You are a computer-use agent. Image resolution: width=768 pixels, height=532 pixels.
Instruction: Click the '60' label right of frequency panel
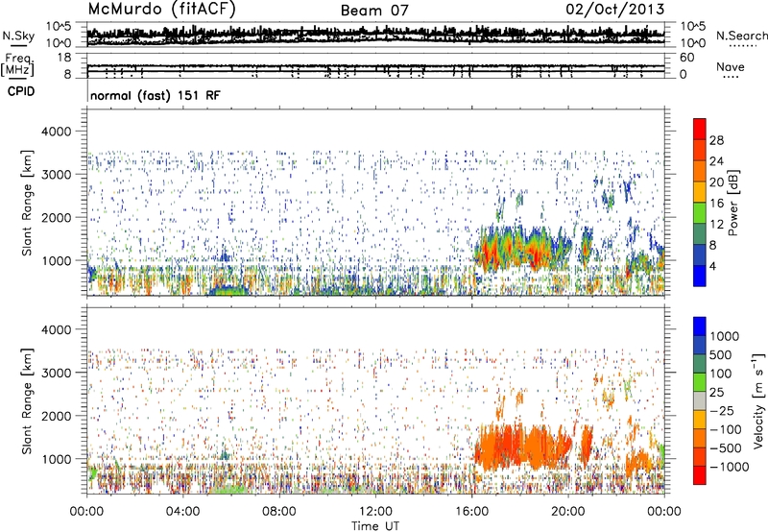[x=687, y=58]
